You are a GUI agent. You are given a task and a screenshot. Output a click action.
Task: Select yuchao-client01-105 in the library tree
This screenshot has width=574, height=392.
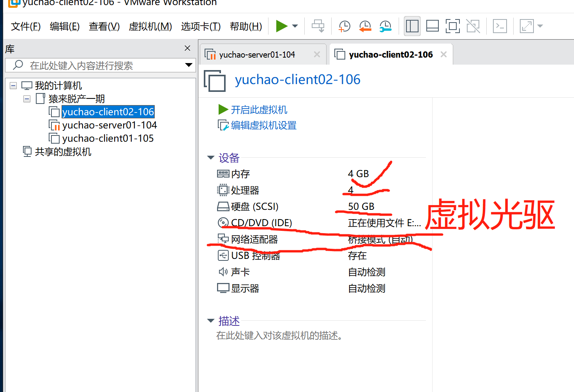[x=108, y=139]
